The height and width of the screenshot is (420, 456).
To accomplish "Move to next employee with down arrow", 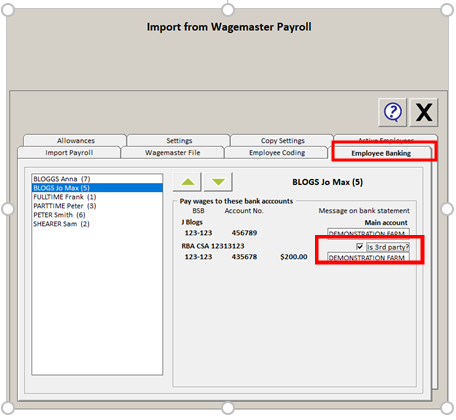I will pos(218,182).
